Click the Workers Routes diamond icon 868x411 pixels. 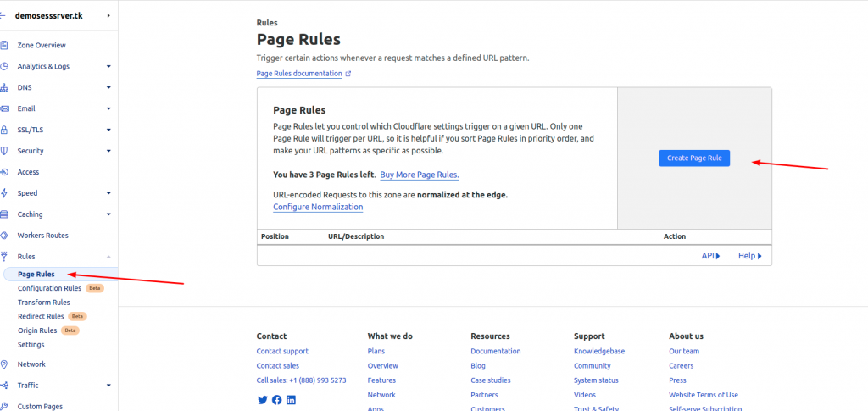4,236
